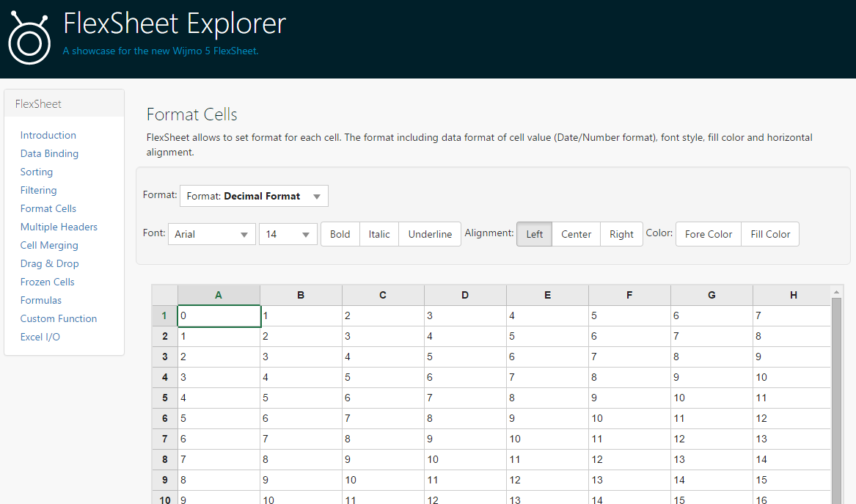Select column B header
The image size is (856, 504).
(301, 296)
